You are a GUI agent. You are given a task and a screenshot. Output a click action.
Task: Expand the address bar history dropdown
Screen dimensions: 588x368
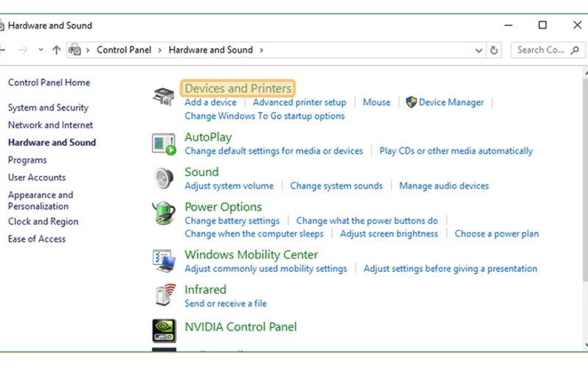[x=478, y=50]
